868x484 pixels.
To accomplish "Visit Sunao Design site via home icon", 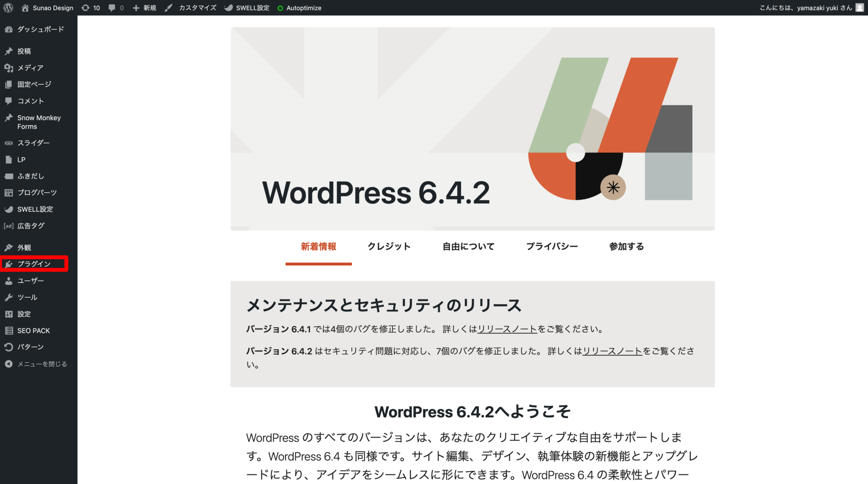I will click(x=25, y=8).
